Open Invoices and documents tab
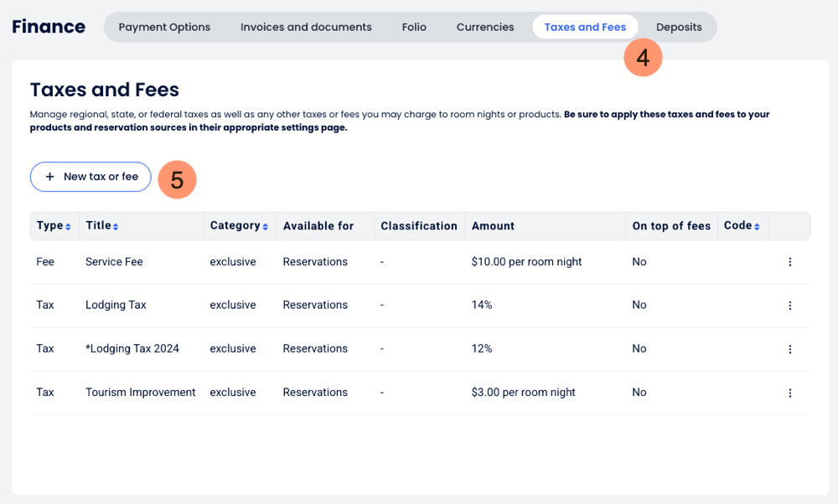The width and height of the screenshot is (838, 504). click(306, 27)
